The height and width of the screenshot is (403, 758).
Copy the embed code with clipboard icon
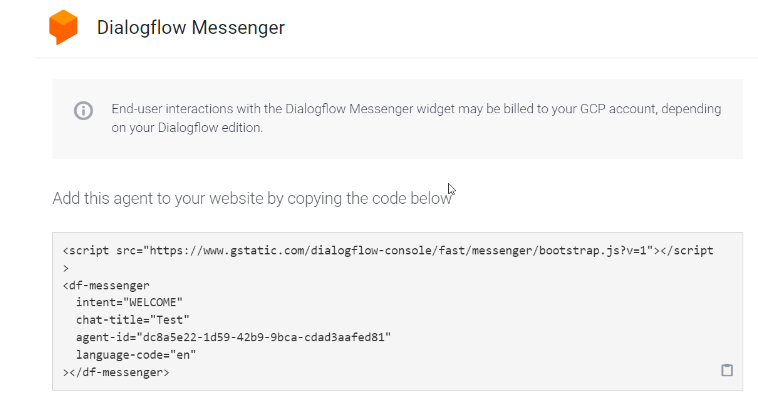727,370
